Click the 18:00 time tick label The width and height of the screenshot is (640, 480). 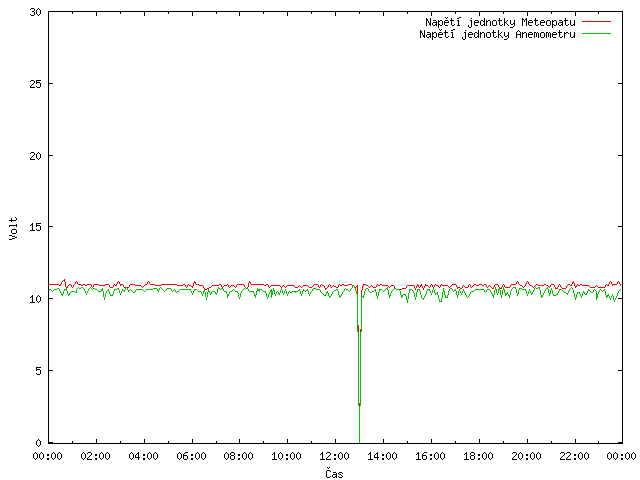[x=478, y=456]
